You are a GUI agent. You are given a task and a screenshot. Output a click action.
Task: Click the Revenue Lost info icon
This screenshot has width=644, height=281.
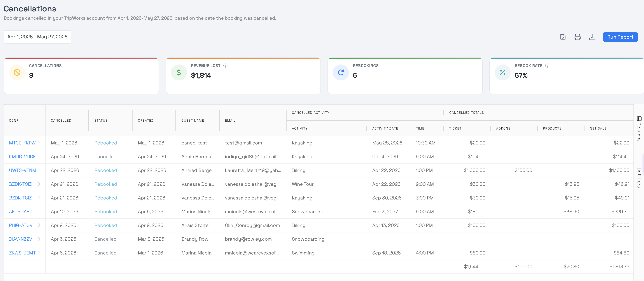[225, 66]
